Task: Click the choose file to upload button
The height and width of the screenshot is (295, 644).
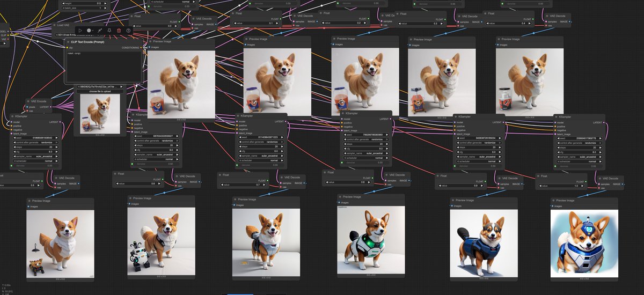Action: 100,91
